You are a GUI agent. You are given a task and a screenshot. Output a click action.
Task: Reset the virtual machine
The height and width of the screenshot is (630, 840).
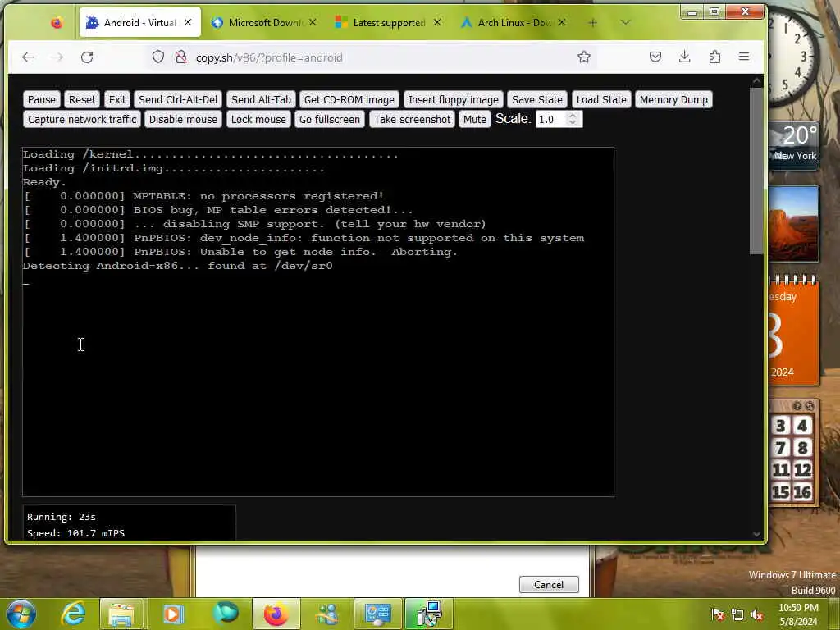[x=82, y=99]
